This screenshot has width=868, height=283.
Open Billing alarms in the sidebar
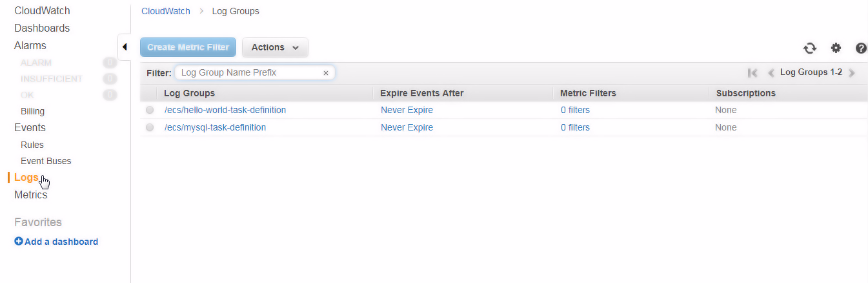(32, 111)
